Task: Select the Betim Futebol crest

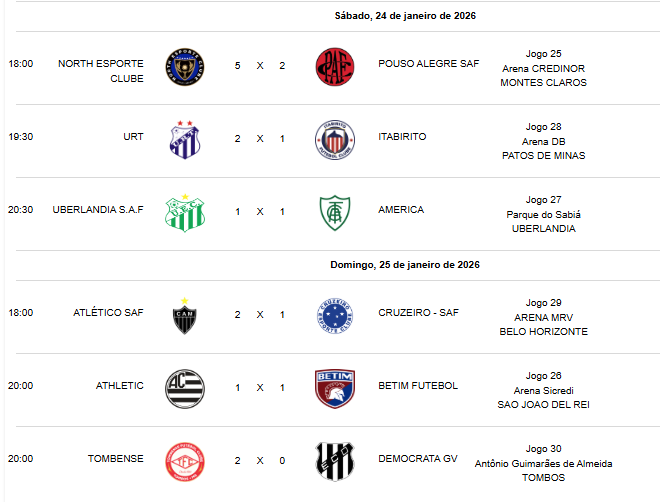Action: pos(334,387)
